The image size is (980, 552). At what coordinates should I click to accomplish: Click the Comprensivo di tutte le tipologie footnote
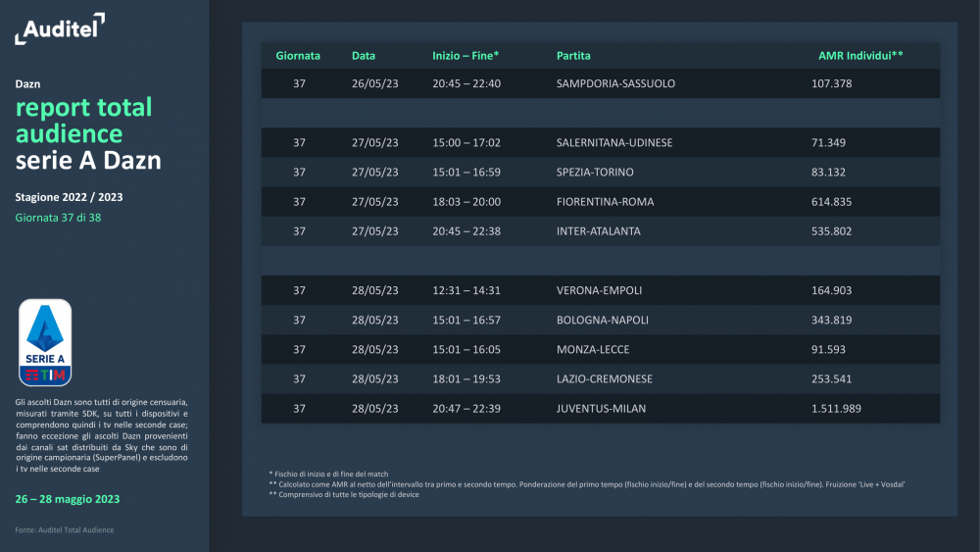(x=344, y=494)
